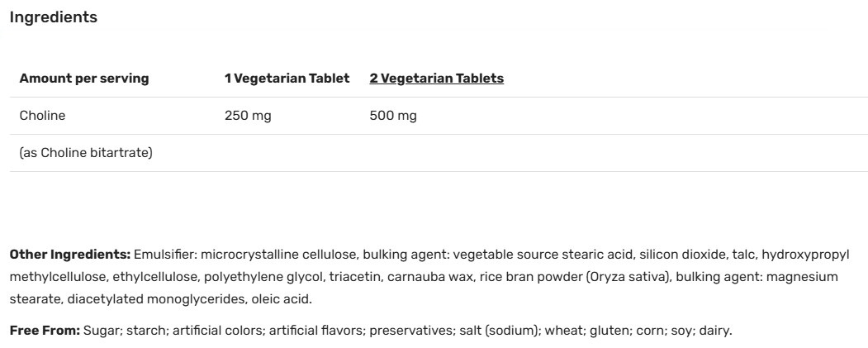Click the Ingredients section heading
The height and width of the screenshot is (348, 868).
click(x=53, y=17)
